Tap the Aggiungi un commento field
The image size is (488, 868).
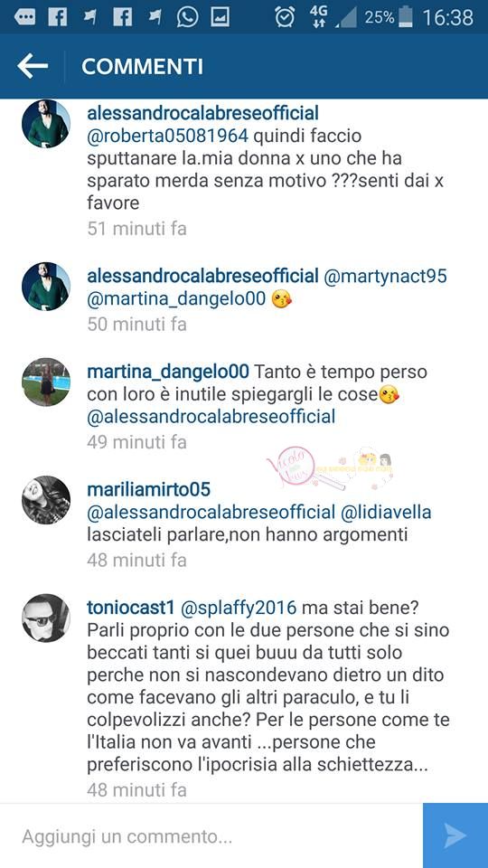click(211, 835)
